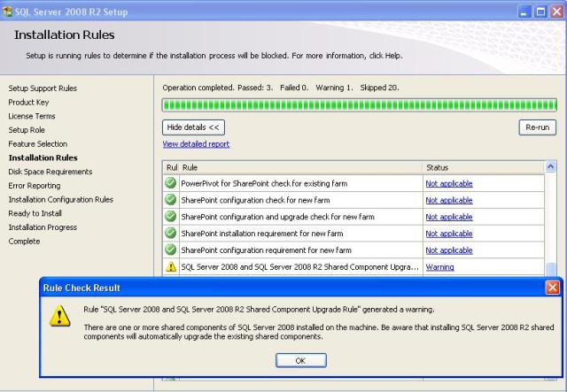Open Not applicable link for PowerPivot existing farm

point(449,183)
